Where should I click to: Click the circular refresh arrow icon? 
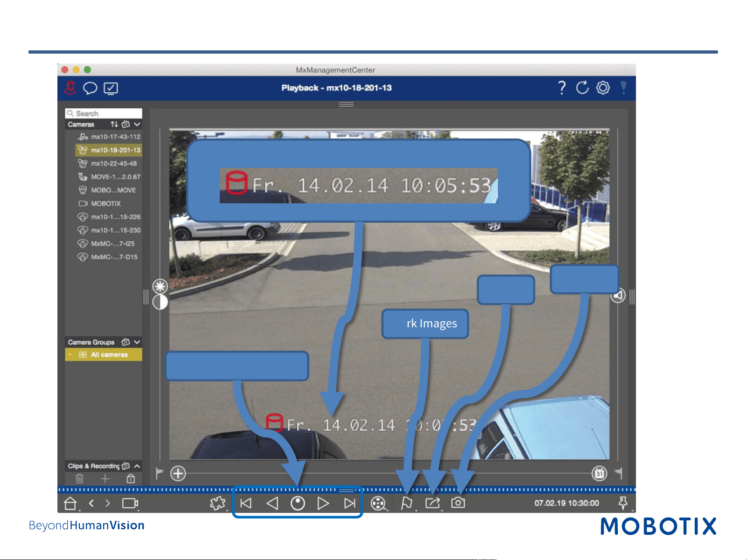click(x=582, y=87)
